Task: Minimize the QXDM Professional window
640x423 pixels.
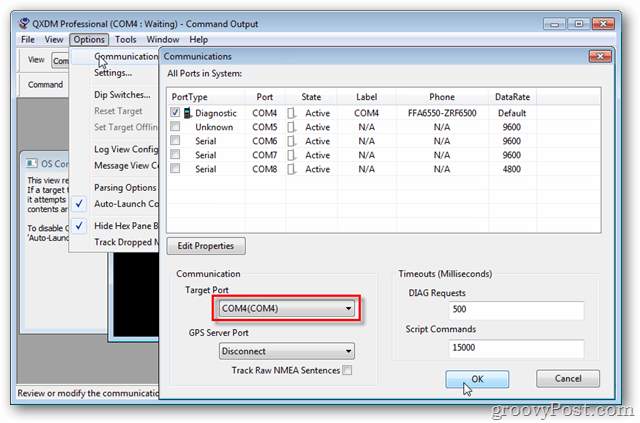Action: [554, 24]
